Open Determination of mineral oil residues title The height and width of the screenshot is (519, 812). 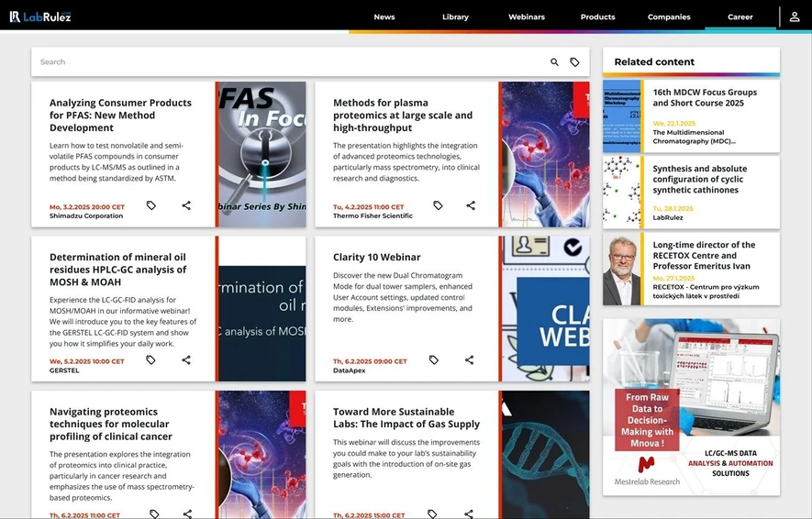pyautogui.click(x=118, y=269)
